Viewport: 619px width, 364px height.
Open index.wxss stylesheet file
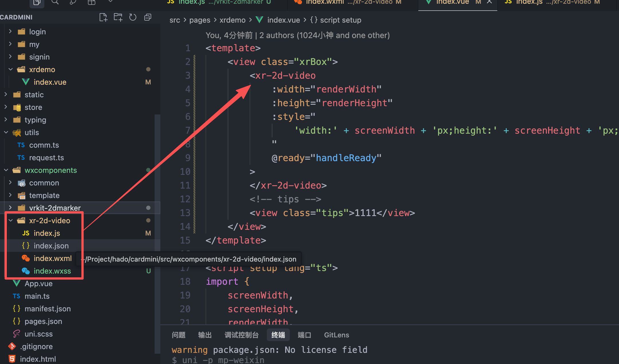tap(52, 271)
